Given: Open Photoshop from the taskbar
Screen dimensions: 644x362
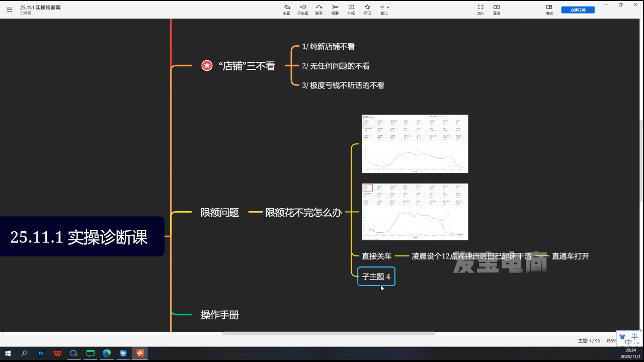Looking at the screenshot, I should [41, 353].
